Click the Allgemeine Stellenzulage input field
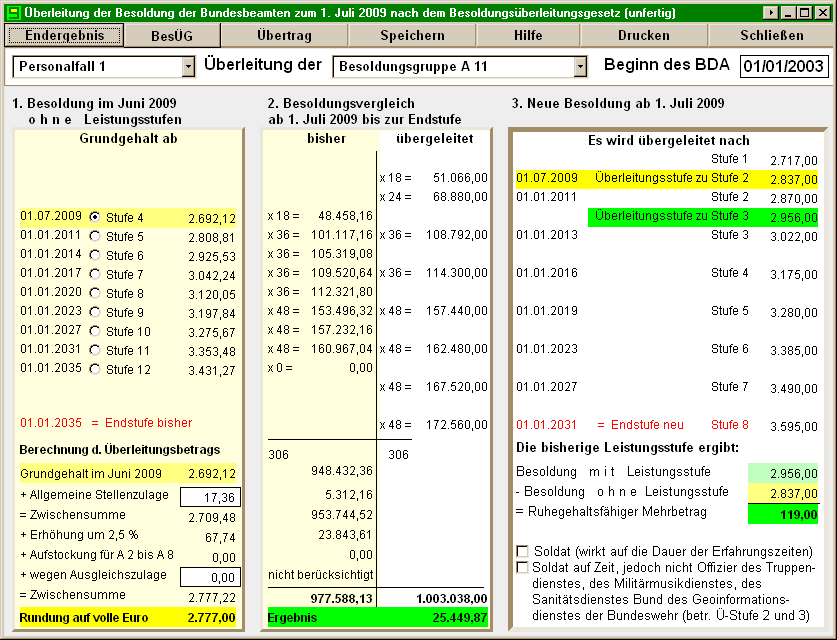837x640 pixels. tap(210, 497)
